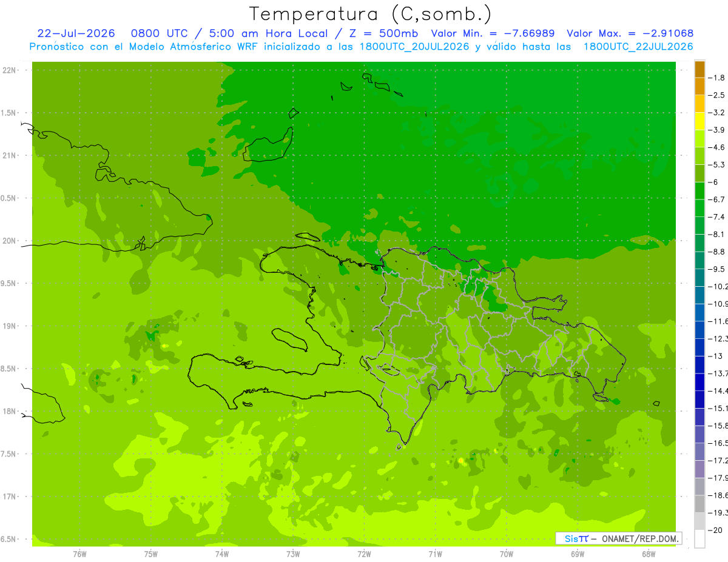Click the 'Temperatura (C,somb.)' chart title
This screenshot has height=562, width=728.
coord(371,14)
